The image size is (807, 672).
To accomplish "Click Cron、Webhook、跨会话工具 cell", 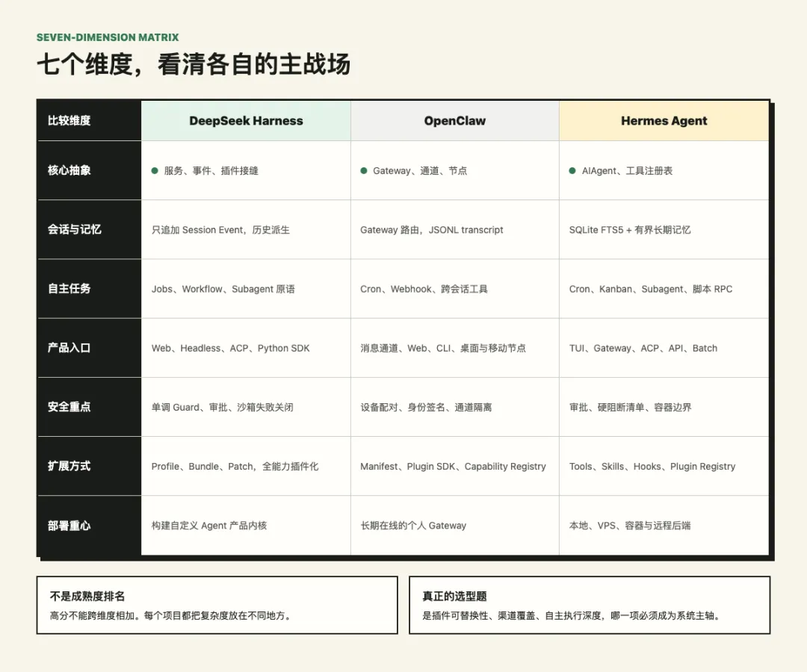I will tap(455, 289).
